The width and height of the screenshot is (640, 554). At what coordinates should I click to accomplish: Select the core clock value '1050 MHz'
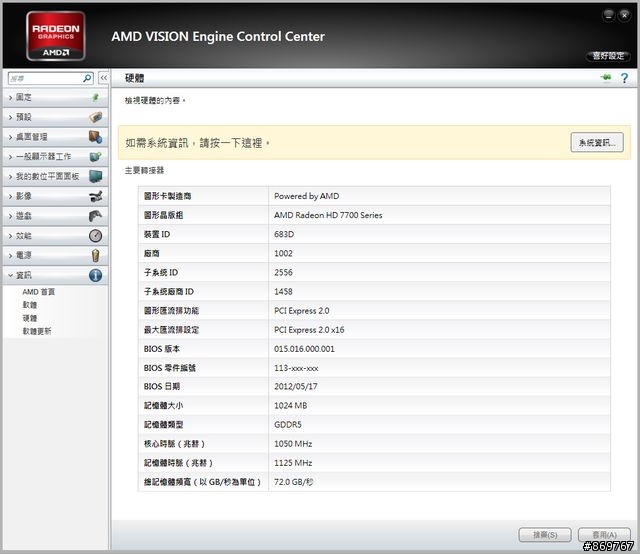pyautogui.click(x=293, y=444)
